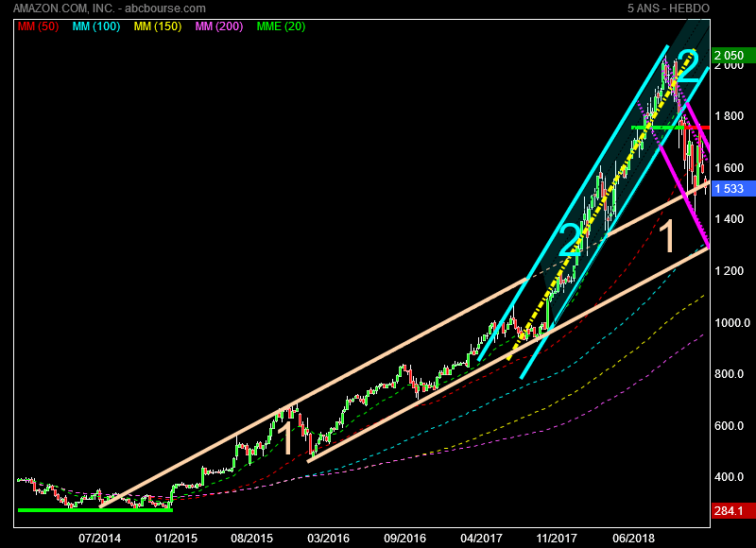
Task: Click the 1 200 price axis label
Action: pos(729,271)
